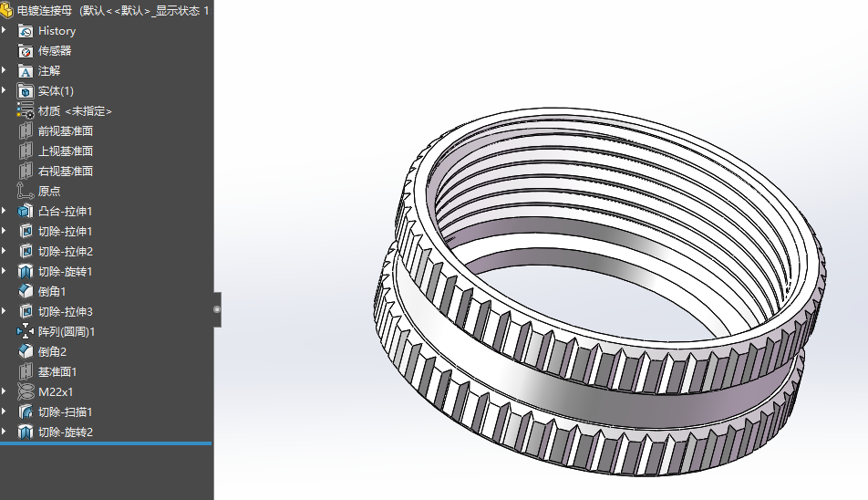This screenshot has width=868, height=500.
Task: Click the rollback bar below 切除-旋转2
Action: 106,443
